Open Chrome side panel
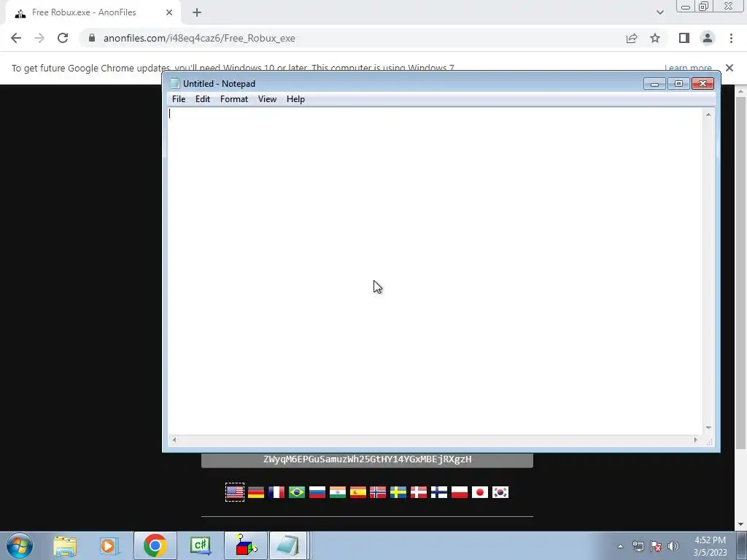The height and width of the screenshot is (560, 747). (684, 38)
